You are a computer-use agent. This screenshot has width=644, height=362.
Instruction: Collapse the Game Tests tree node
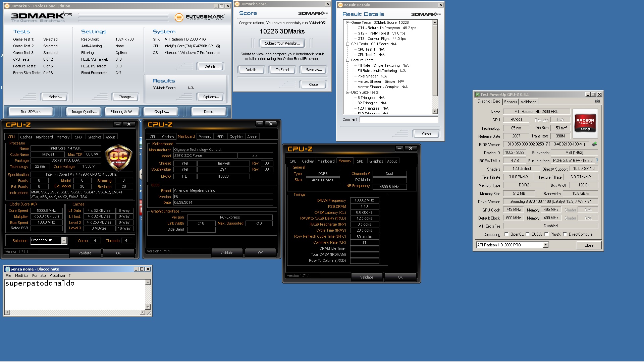347,23
